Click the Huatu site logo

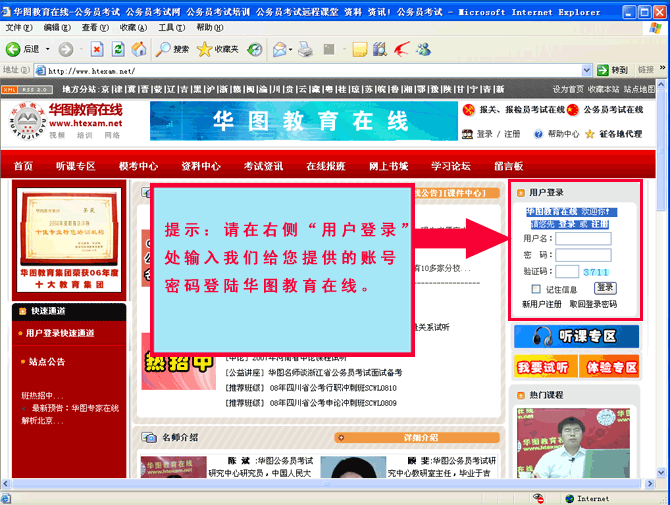pos(66,121)
